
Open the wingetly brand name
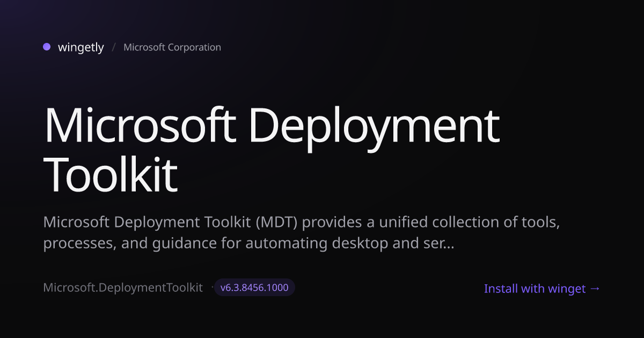(81, 47)
